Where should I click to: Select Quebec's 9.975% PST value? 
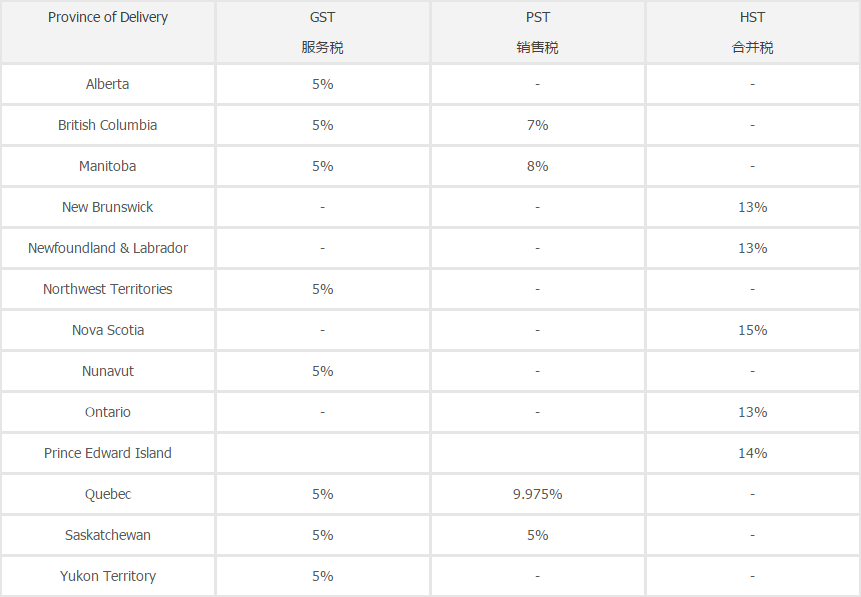pyautogui.click(x=538, y=494)
